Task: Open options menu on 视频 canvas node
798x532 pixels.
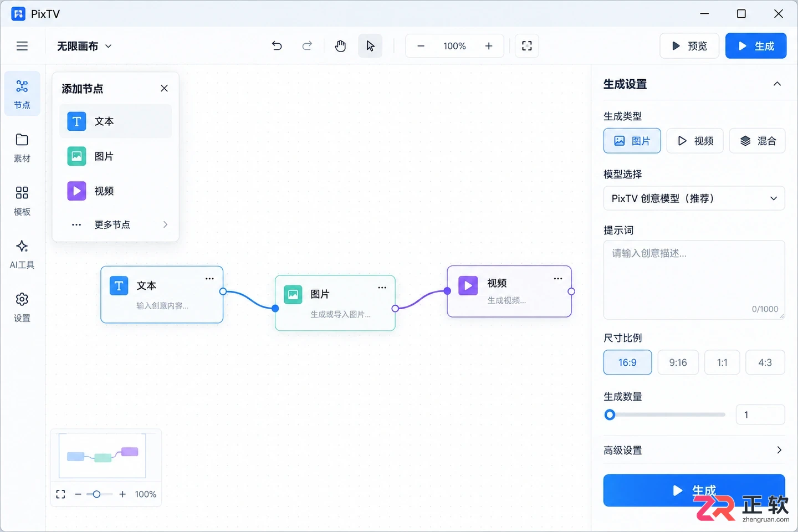Action: coord(558,279)
